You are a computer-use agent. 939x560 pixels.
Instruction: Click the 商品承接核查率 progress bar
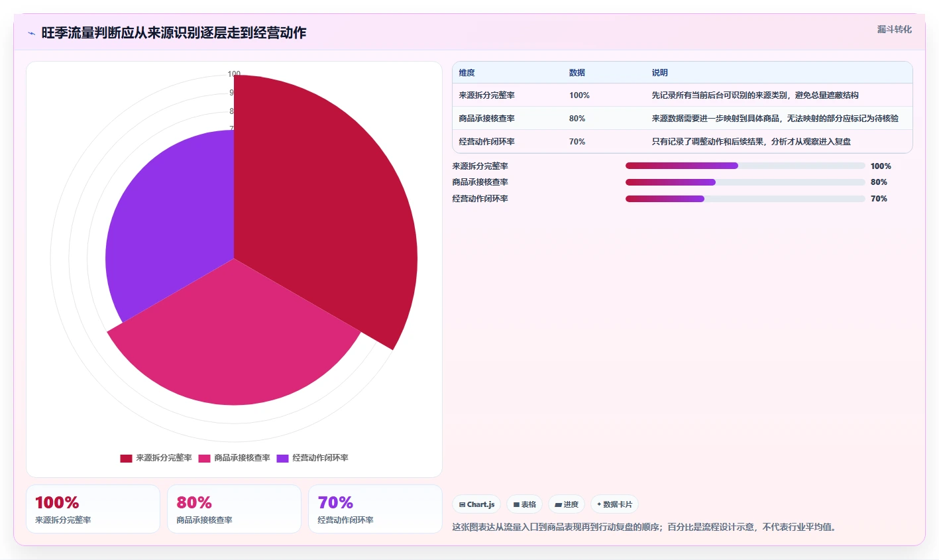click(x=745, y=182)
